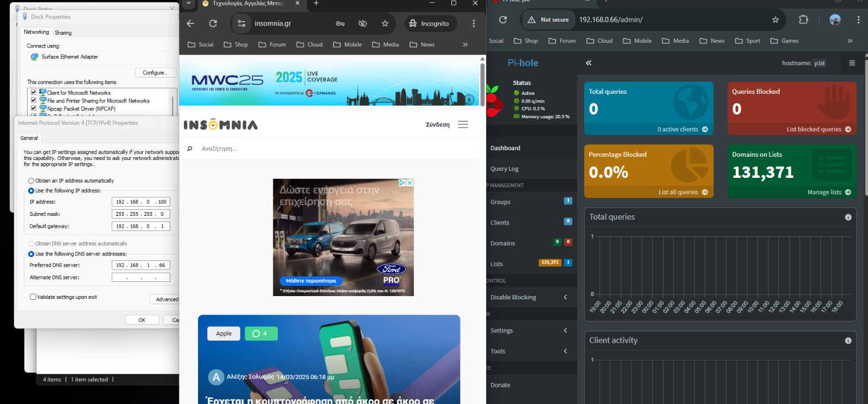Show more bookmarks in Pi-hole browser
Image resolution: width=868 pixels, height=404 pixels.
850,41
